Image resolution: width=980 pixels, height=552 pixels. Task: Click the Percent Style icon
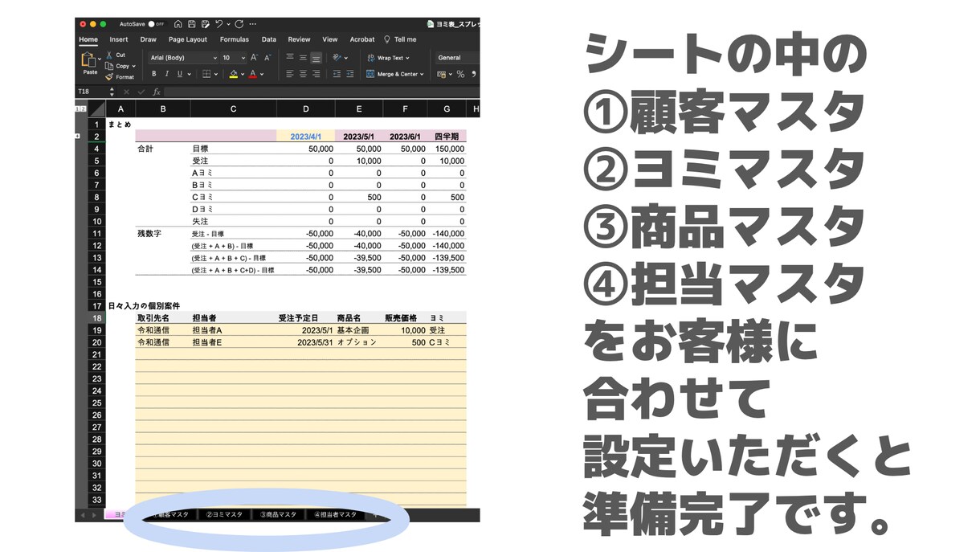[x=460, y=74]
